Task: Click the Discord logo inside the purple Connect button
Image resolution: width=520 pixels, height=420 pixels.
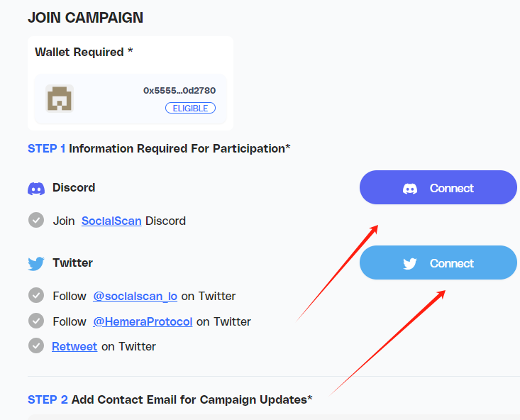Action: [x=410, y=188]
